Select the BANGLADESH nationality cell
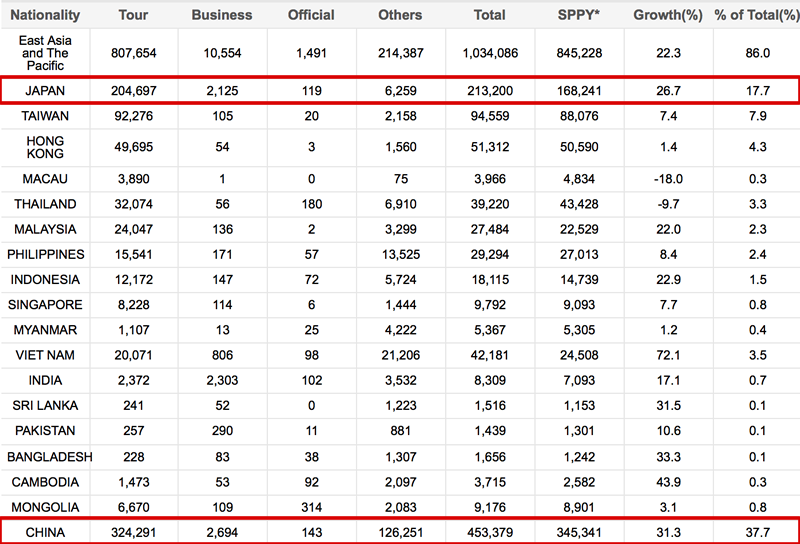Viewport: 800px width, 544px height. tap(49, 457)
